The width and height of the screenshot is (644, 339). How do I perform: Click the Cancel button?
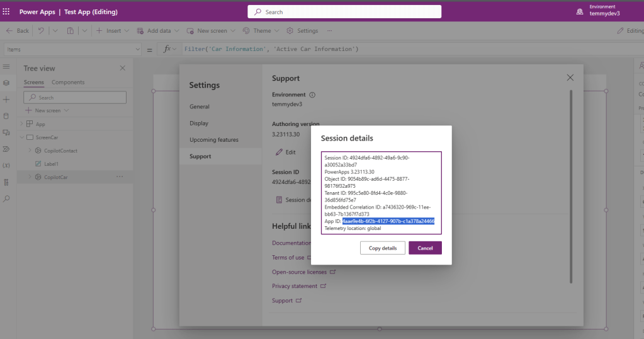click(425, 248)
